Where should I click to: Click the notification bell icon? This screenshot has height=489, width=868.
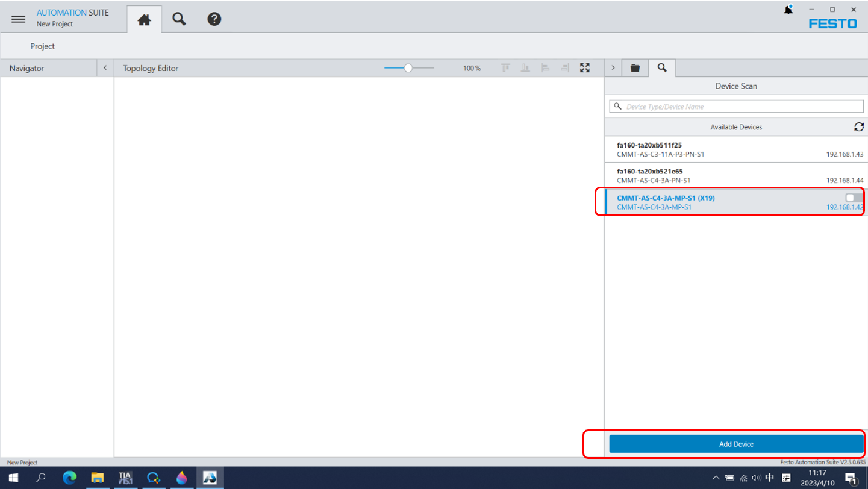tap(788, 10)
